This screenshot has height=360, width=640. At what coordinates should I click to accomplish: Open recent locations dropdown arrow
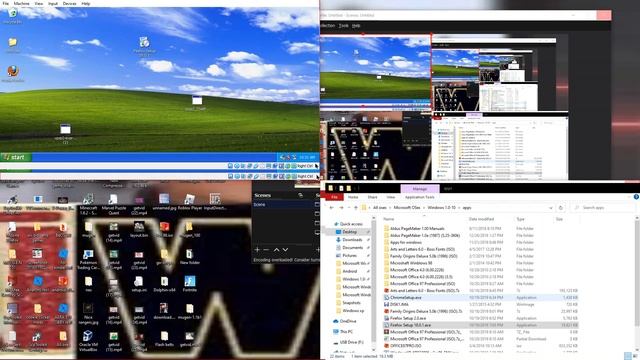pos(349,208)
